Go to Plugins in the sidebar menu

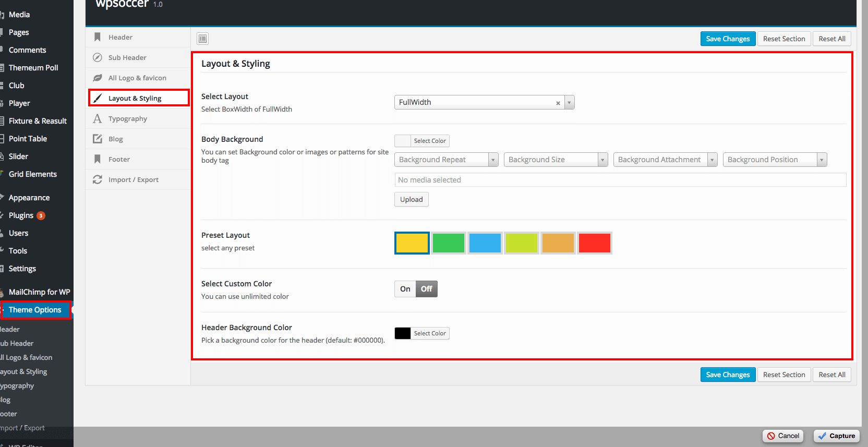tap(21, 215)
